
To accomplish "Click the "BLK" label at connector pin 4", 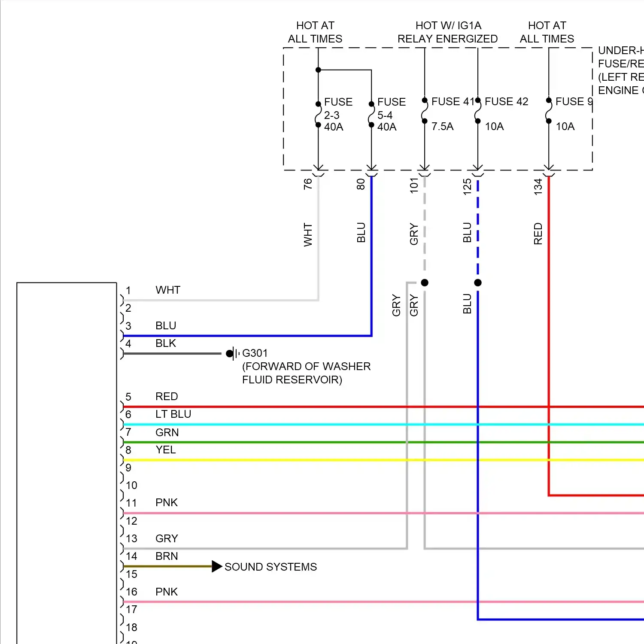I will tap(166, 343).
